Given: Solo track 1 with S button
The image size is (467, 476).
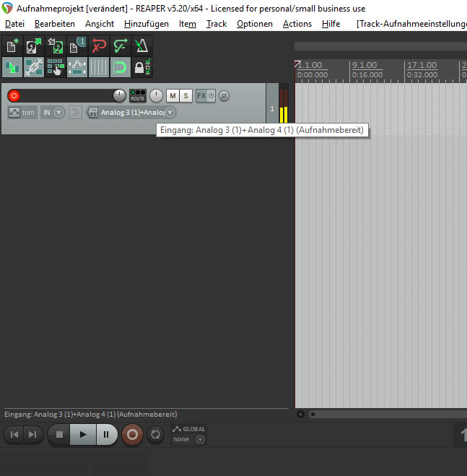Looking at the screenshot, I should (x=186, y=96).
